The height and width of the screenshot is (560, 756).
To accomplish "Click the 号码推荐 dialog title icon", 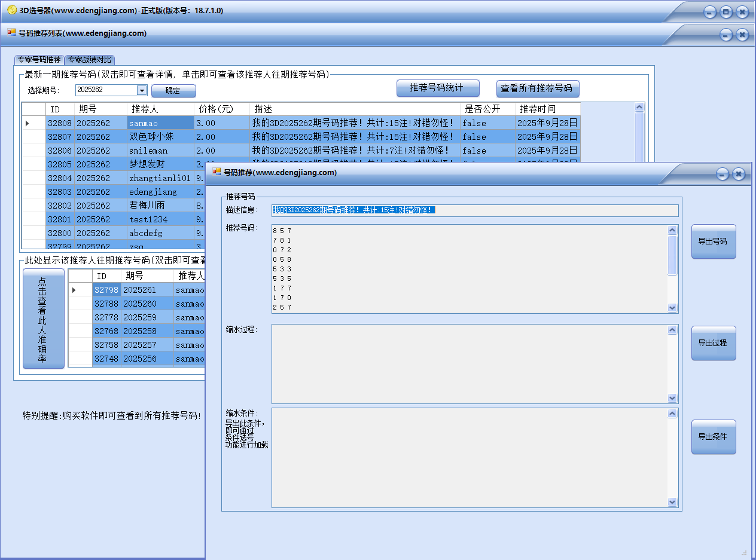I will point(217,172).
